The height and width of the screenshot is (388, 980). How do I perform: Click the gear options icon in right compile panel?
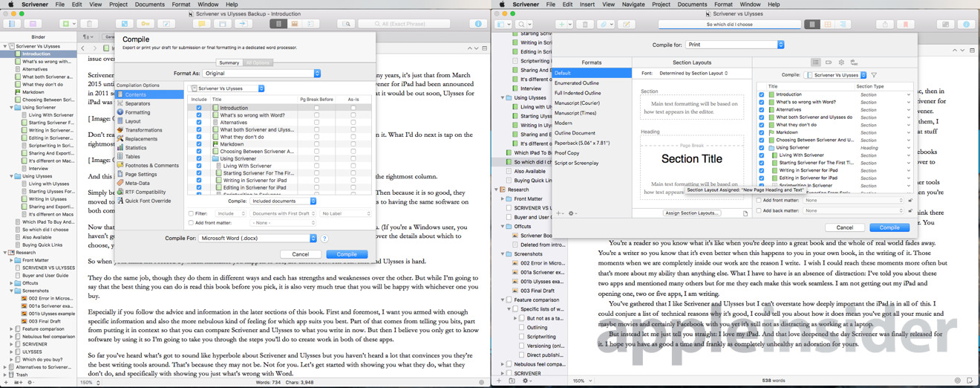[x=841, y=62]
